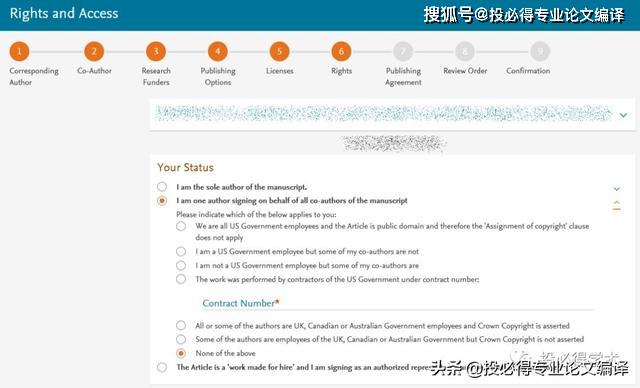The width and height of the screenshot is (640, 388).
Task: Choose 'work made for hire' radio
Action: (162, 367)
